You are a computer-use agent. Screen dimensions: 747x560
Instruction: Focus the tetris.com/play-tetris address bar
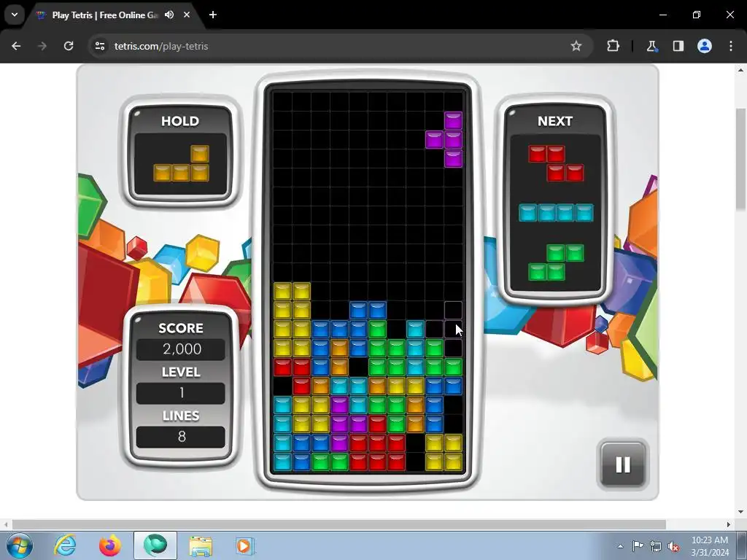(x=341, y=46)
